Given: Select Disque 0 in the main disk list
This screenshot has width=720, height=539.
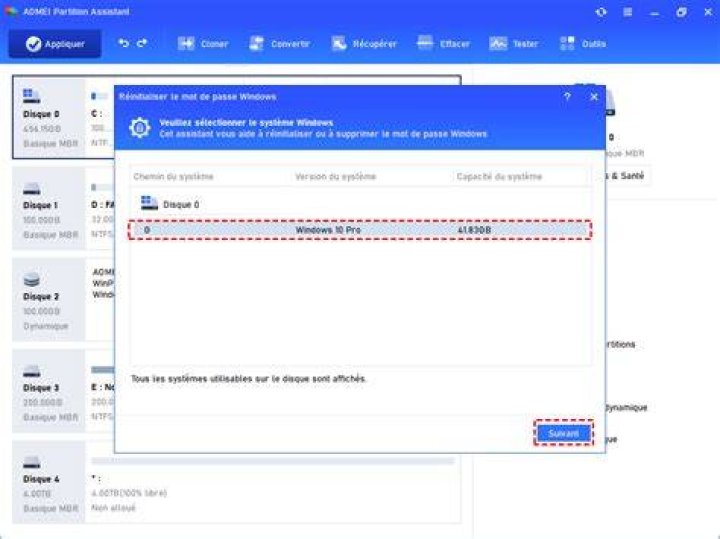Looking at the screenshot, I should tap(50, 118).
